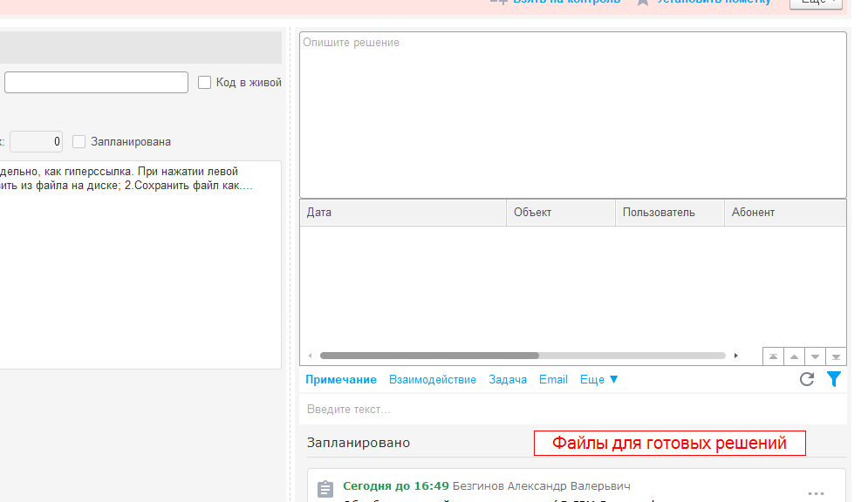The width and height of the screenshot is (868, 502).
Task: Enable the 'Запланирована' checkbox
Action: pyautogui.click(x=79, y=141)
